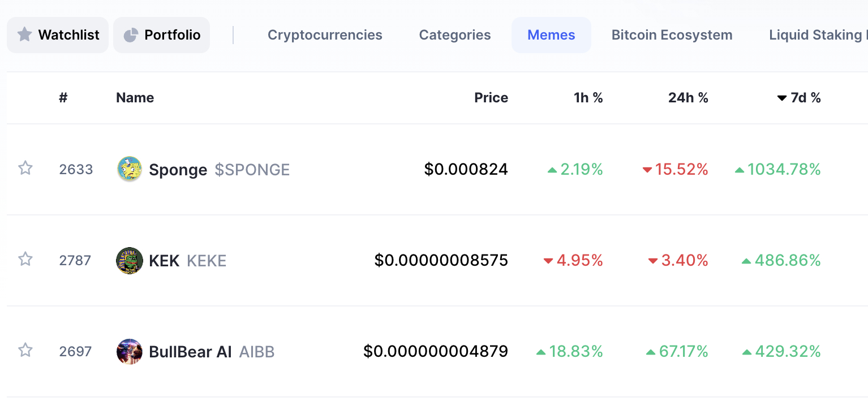Sort by the 24h % column
The image size is (868, 406).
click(688, 98)
